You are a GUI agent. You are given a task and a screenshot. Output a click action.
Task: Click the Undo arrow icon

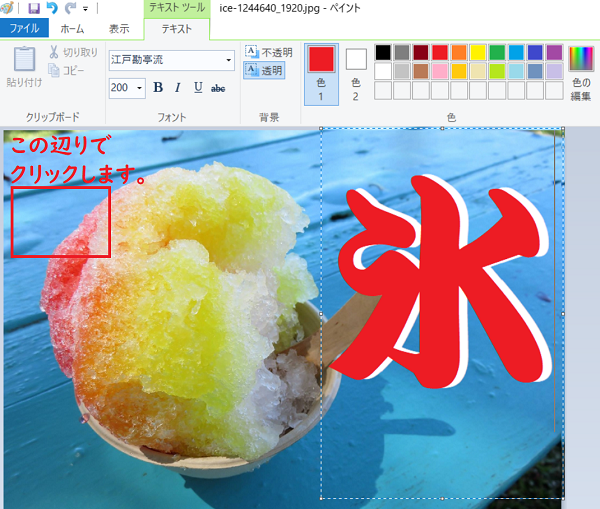point(52,8)
